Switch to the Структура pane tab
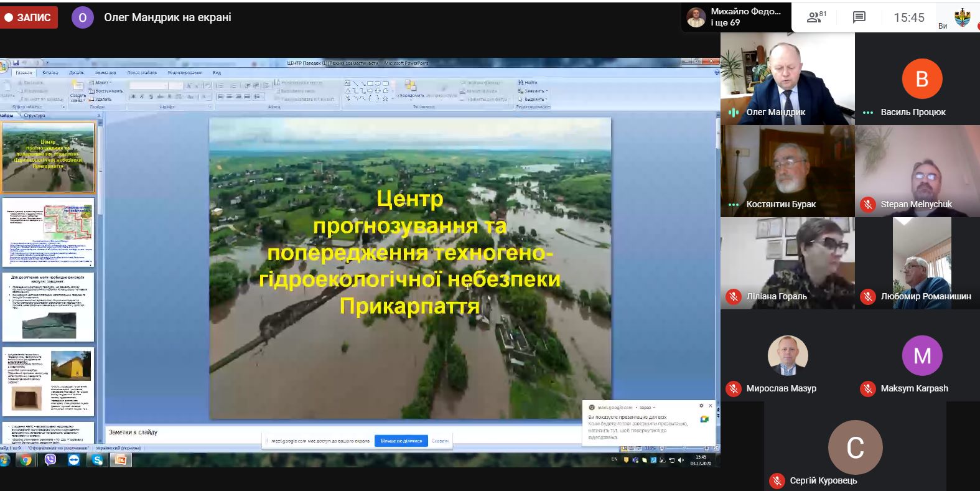 (34, 116)
